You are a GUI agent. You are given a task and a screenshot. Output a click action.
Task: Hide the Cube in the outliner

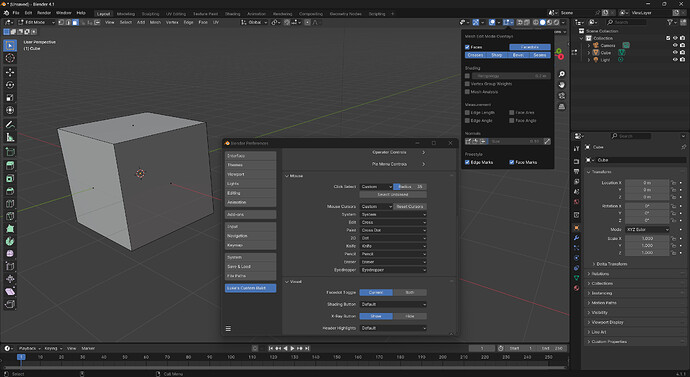pos(675,52)
